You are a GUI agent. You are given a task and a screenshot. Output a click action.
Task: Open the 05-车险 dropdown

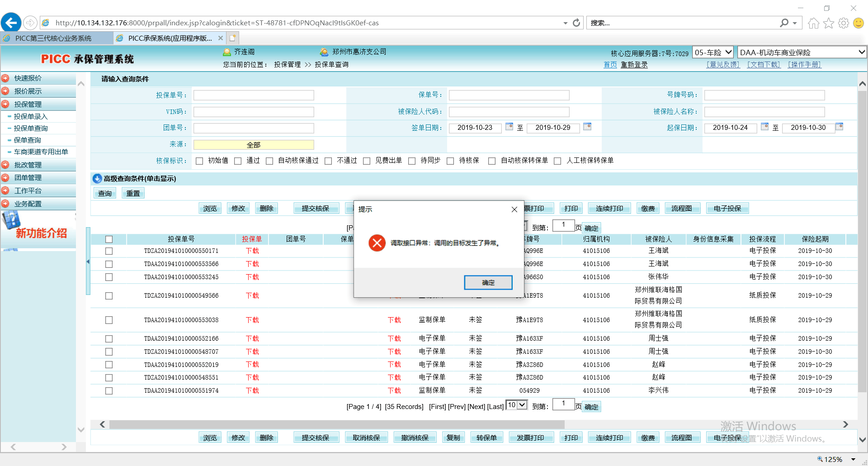[713, 52]
